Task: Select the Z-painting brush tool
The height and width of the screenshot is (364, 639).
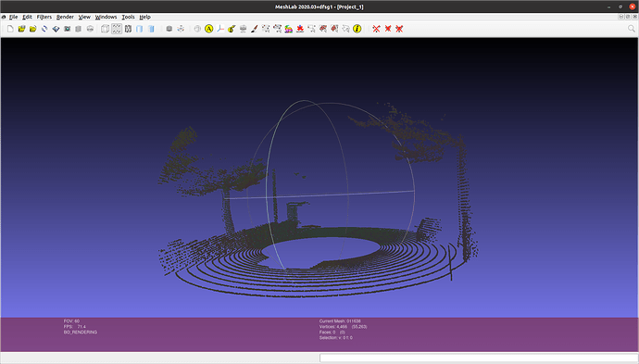Action: [255, 29]
